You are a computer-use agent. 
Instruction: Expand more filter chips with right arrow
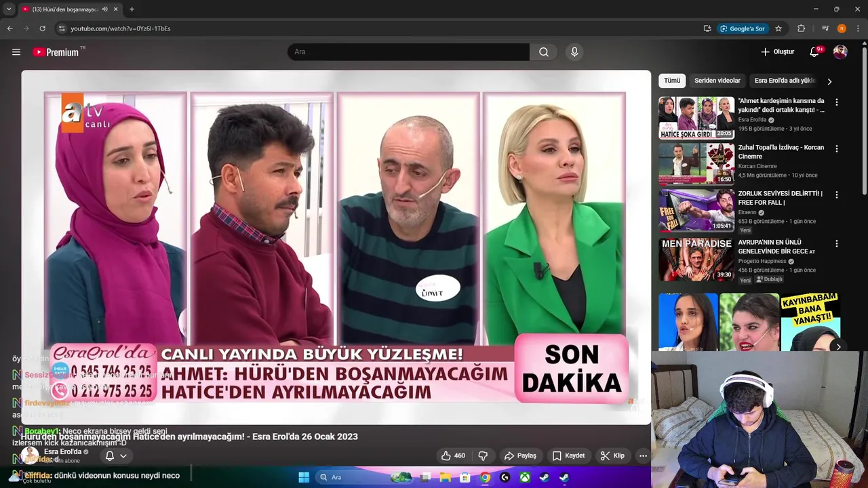pos(829,81)
